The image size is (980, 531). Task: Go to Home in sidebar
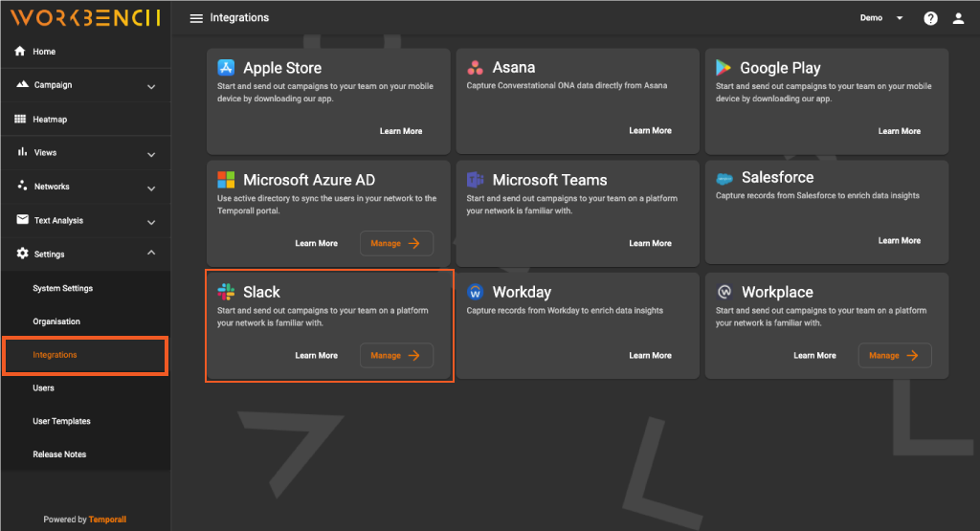point(85,52)
